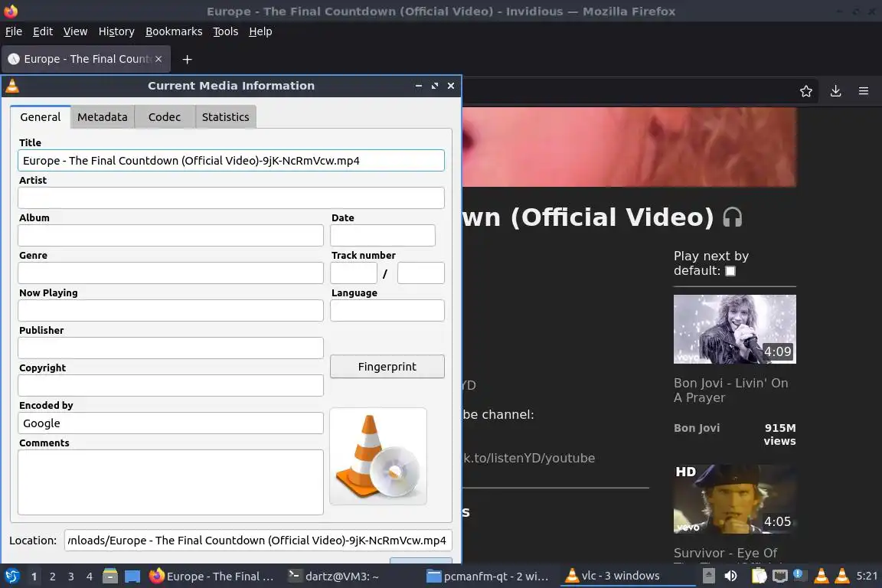The image size is (882, 588).
Task: Open the application launcher menu in taskbar
Action: pos(12,577)
